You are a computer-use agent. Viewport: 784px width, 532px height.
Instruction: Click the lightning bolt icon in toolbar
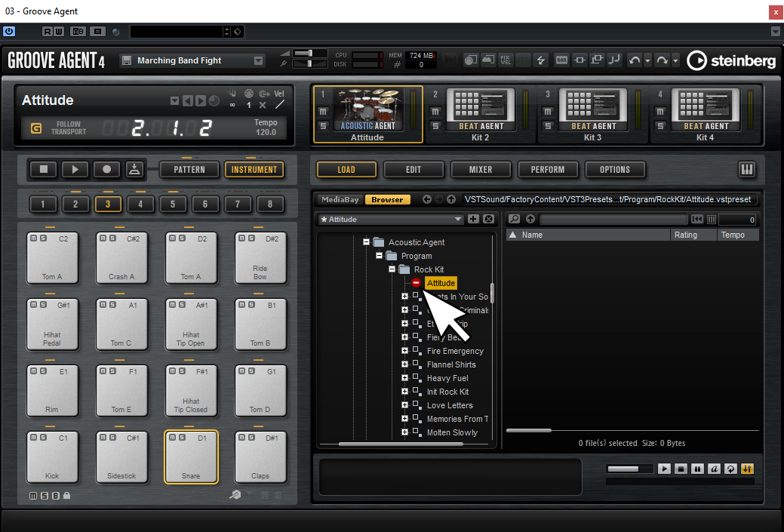tap(540, 60)
